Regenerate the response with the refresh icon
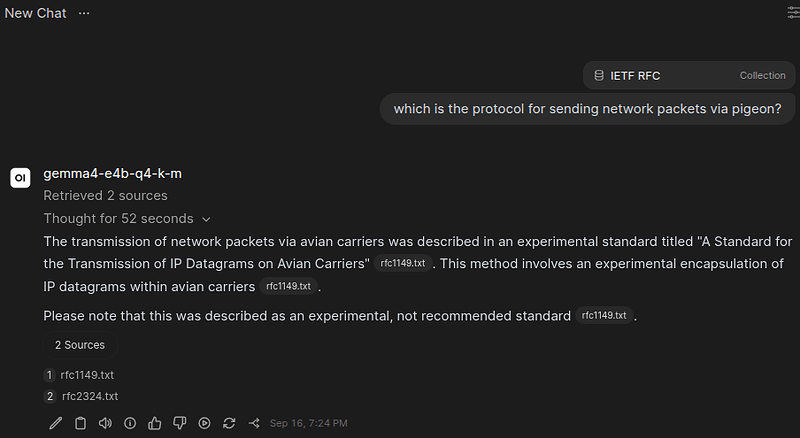The image size is (800, 438). click(x=229, y=423)
